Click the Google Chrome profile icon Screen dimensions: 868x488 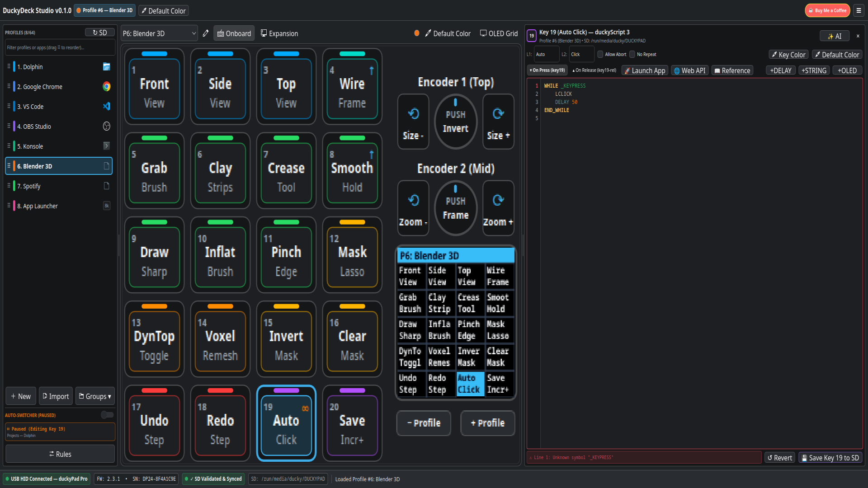pyautogui.click(x=107, y=86)
